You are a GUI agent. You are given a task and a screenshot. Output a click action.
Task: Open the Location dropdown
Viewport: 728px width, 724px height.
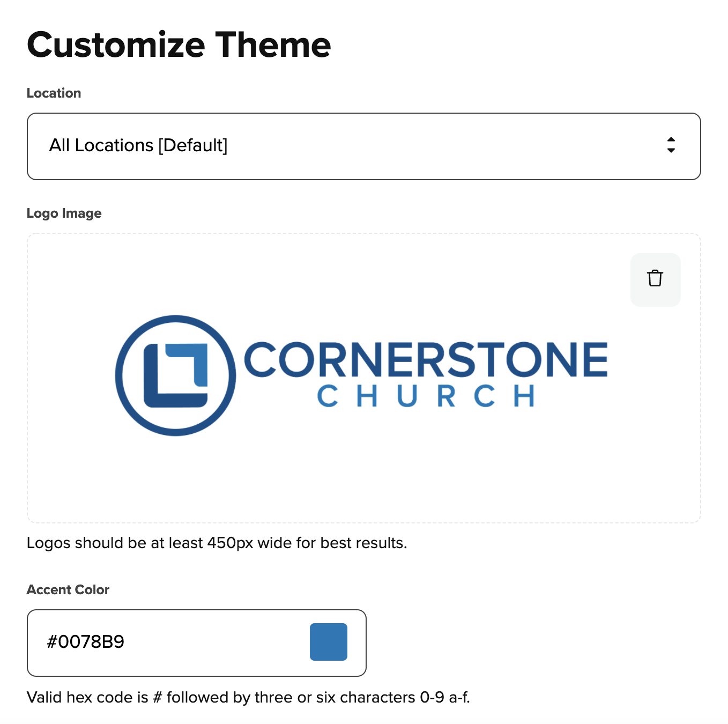pyautogui.click(x=363, y=146)
